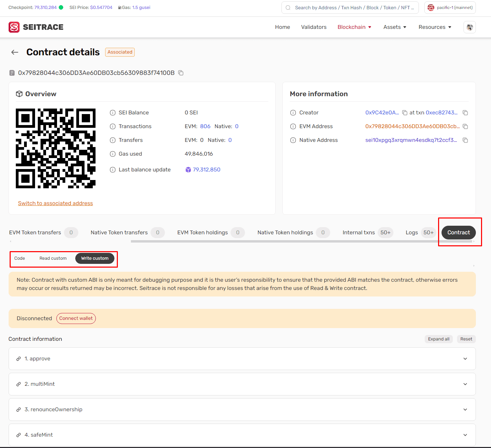Select the Logs tab
Viewport: 491px width, 448px height.
click(412, 233)
